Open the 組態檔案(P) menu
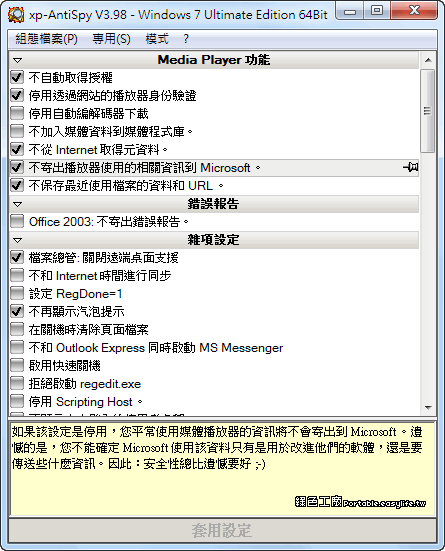This screenshot has width=445, height=551. [x=46, y=39]
